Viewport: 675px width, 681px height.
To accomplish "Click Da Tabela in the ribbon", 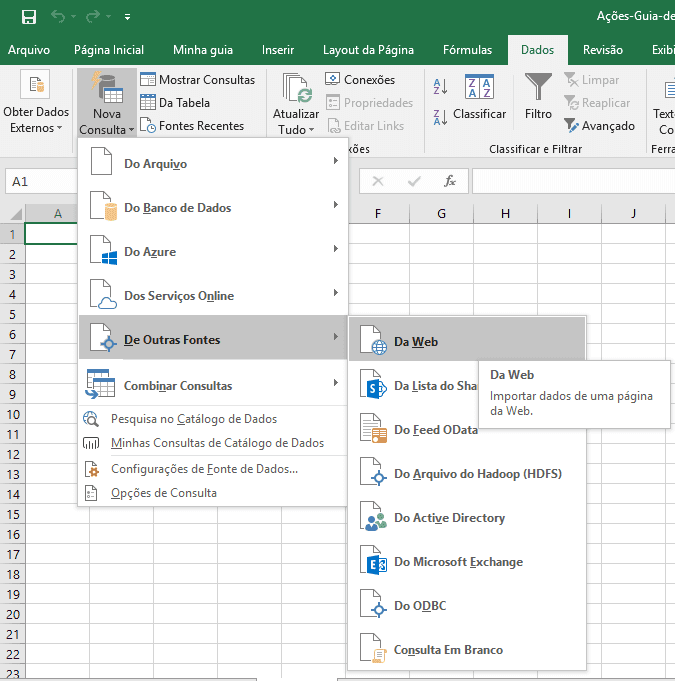I will point(175,102).
